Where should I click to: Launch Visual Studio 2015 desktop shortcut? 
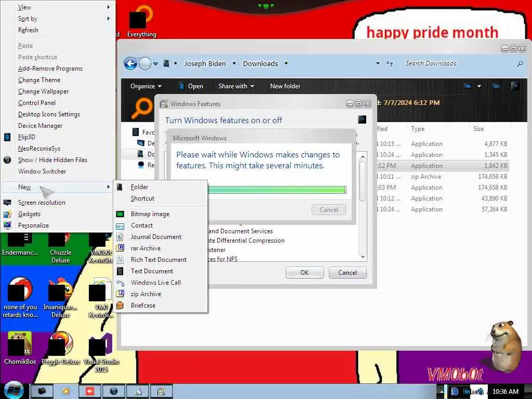pos(101,352)
